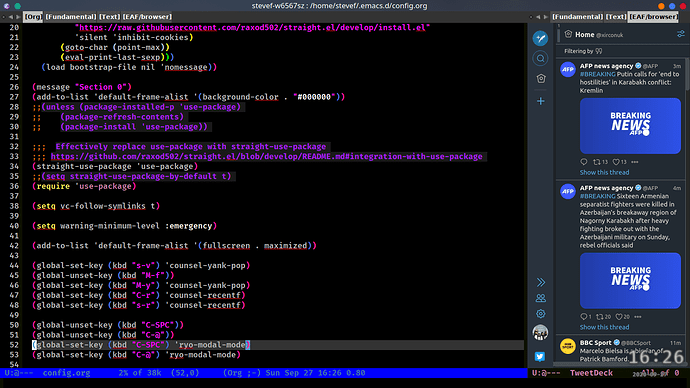Like the Putin Karabakh tweet
The image size is (690, 388).
click(x=619, y=162)
